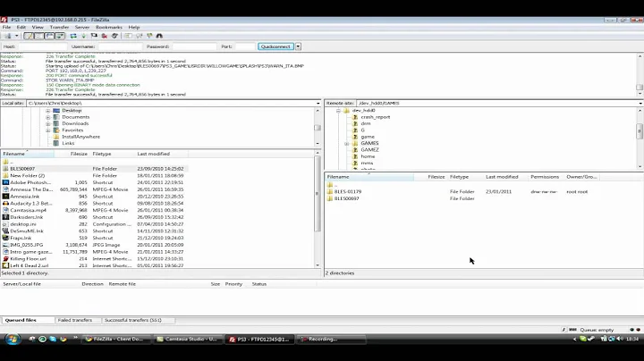This screenshot has width=644, height=361.
Task: Select the home remote folder
Action: coord(368,156)
